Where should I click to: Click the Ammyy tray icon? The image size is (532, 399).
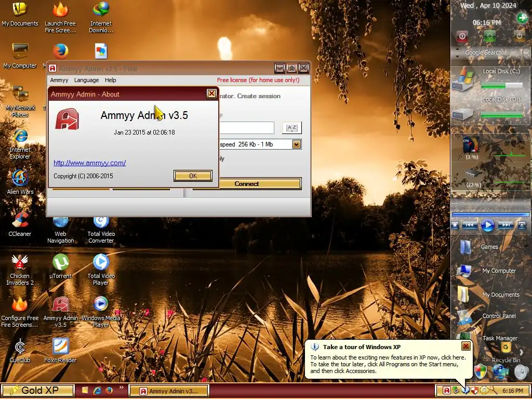coord(447,391)
